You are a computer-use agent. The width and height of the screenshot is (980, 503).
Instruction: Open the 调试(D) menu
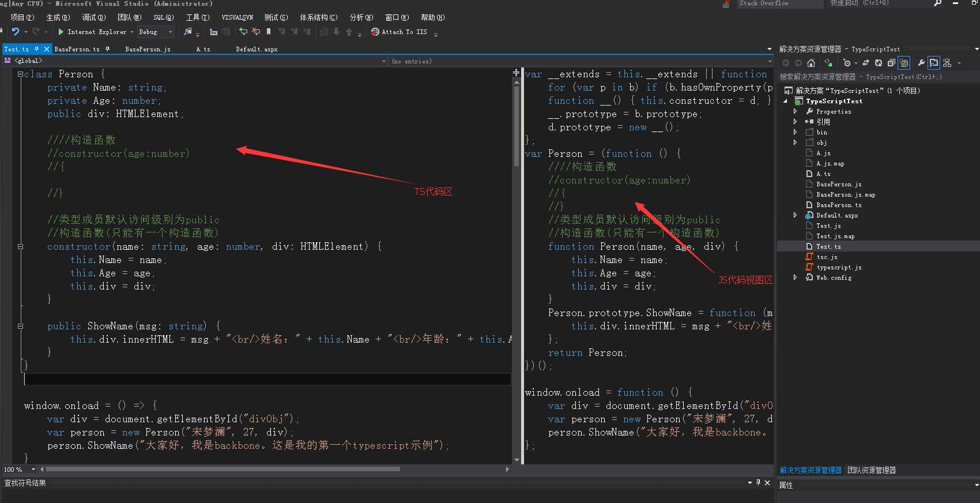point(94,17)
